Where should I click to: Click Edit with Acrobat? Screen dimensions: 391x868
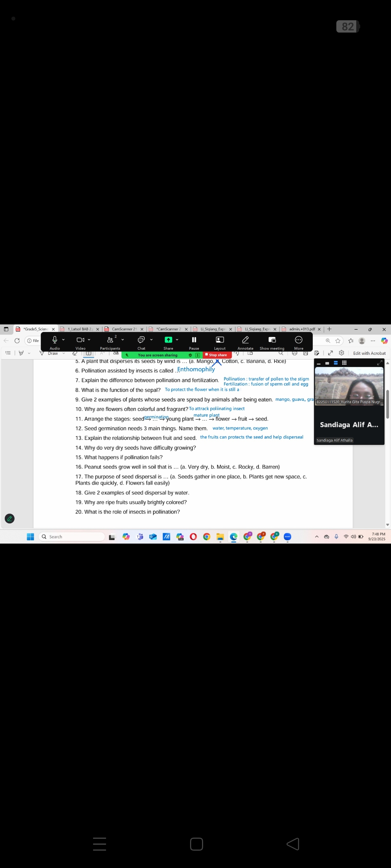[369, 353]
